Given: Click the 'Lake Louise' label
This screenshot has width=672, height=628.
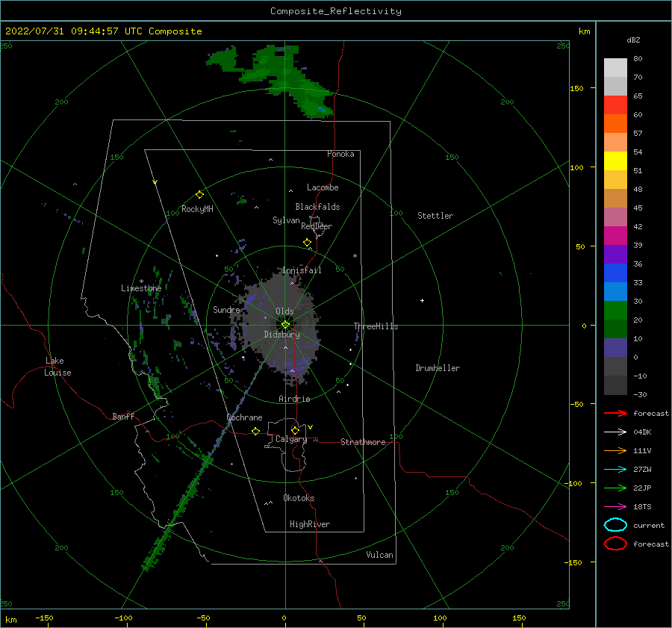Looking at the screenshot, I should click(x=57, y=367).
